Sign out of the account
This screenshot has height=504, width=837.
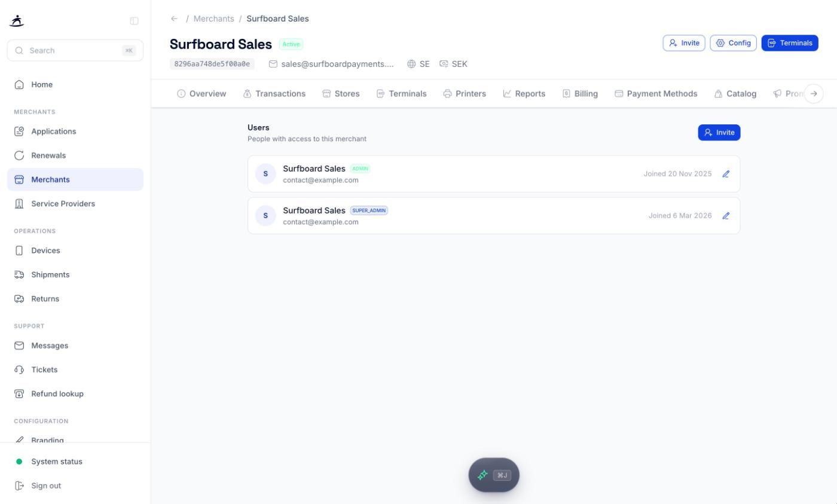[75, 485]
